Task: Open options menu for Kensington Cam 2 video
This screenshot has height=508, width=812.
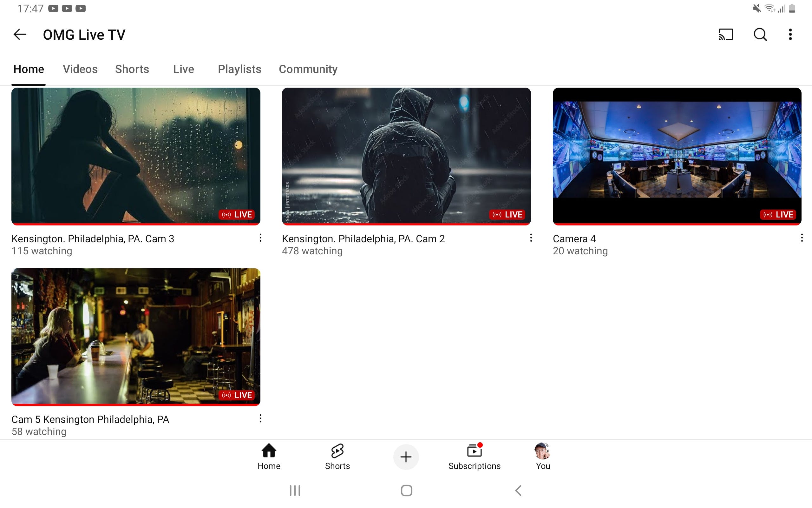Action: click(531, 238)
